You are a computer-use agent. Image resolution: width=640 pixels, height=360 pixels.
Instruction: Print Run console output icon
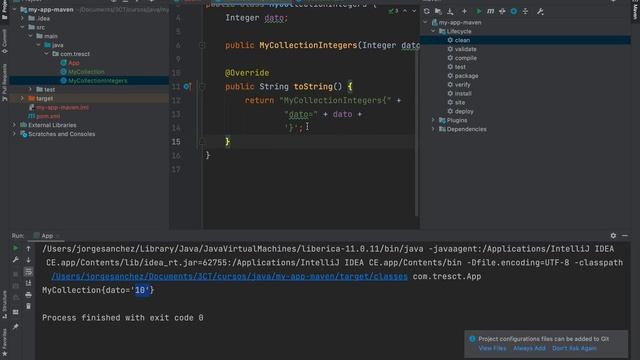pos(28,294)
